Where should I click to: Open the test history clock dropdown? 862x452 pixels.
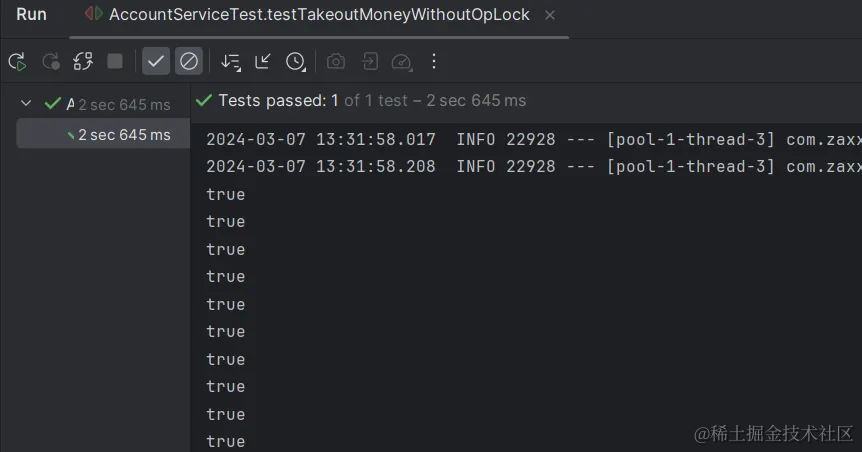coord(296,62)
